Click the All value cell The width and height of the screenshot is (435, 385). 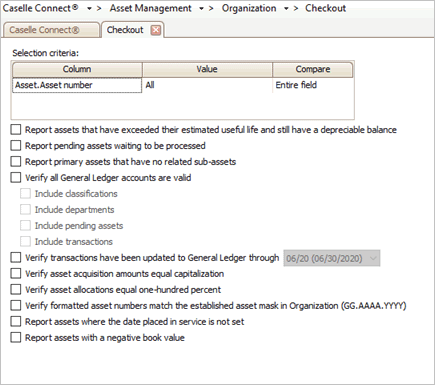(x=207, y=85)
